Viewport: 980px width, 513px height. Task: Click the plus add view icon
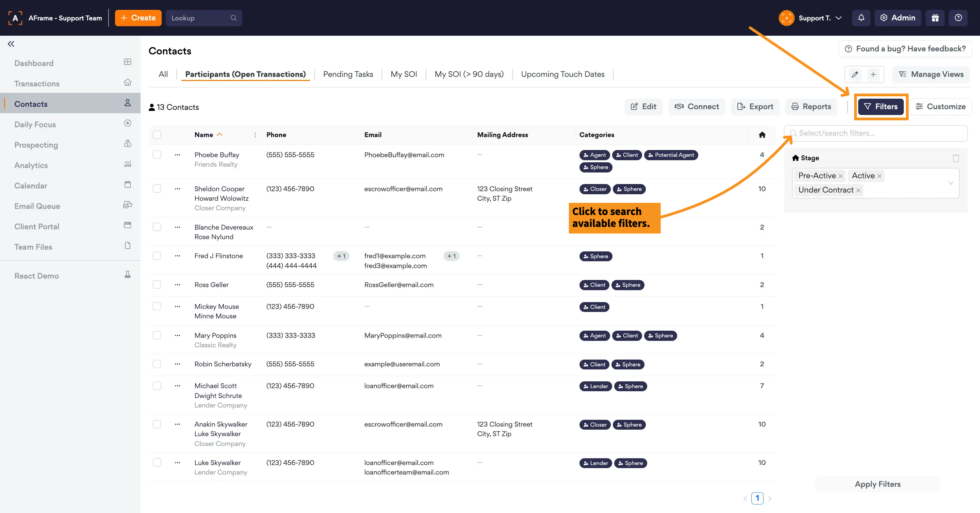pyautogui.click(x=873, y=75)
